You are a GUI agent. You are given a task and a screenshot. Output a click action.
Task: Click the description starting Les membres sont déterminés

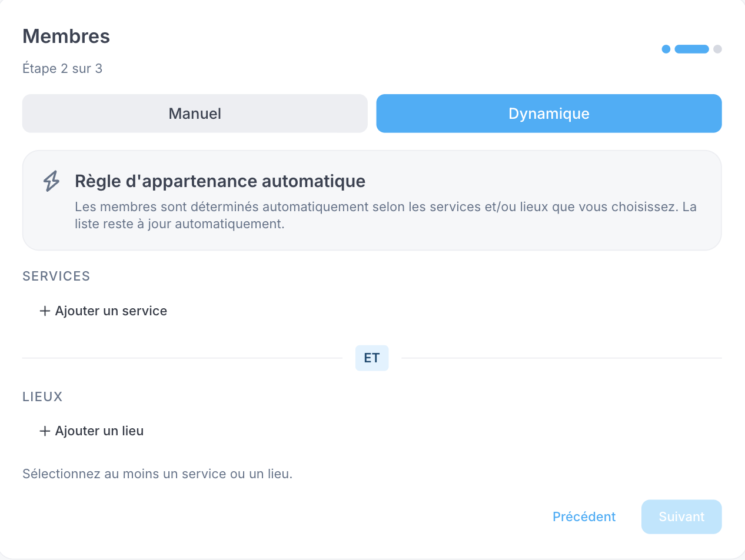(x=386, y=216)
